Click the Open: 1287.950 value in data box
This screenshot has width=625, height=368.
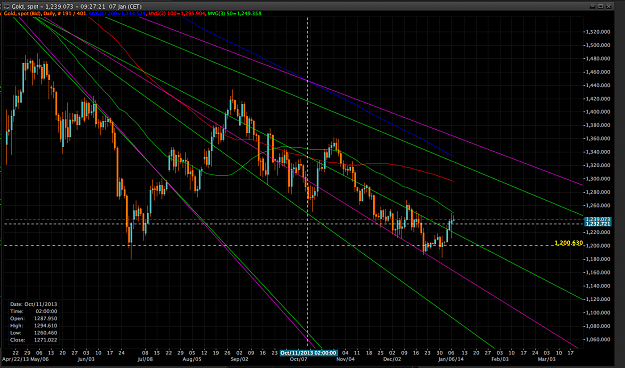[45, 319]
